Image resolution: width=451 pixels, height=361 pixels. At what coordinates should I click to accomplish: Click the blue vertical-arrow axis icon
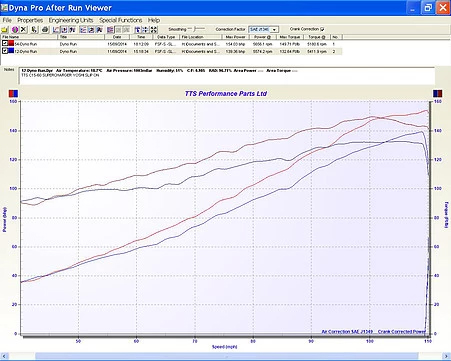point(138,30)
